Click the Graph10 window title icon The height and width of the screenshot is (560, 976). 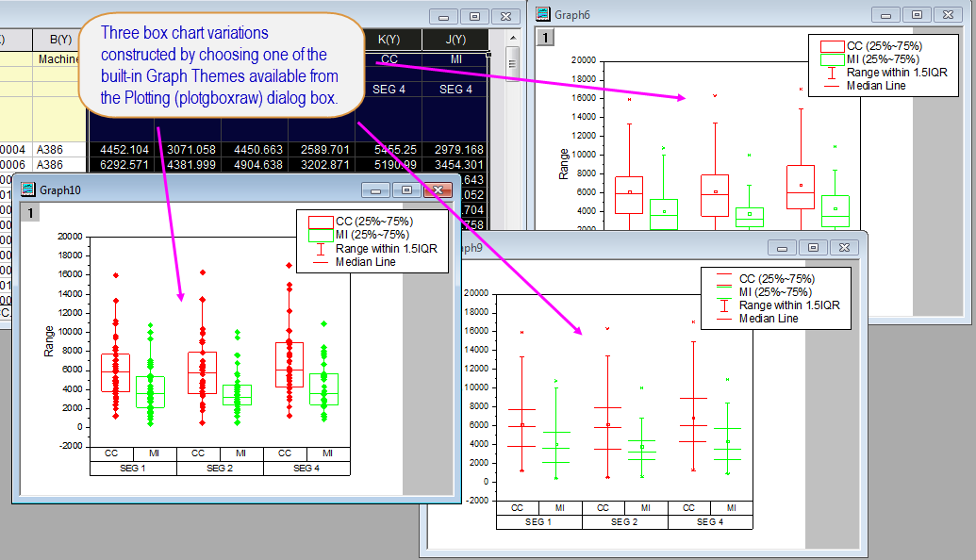(27, 189)
